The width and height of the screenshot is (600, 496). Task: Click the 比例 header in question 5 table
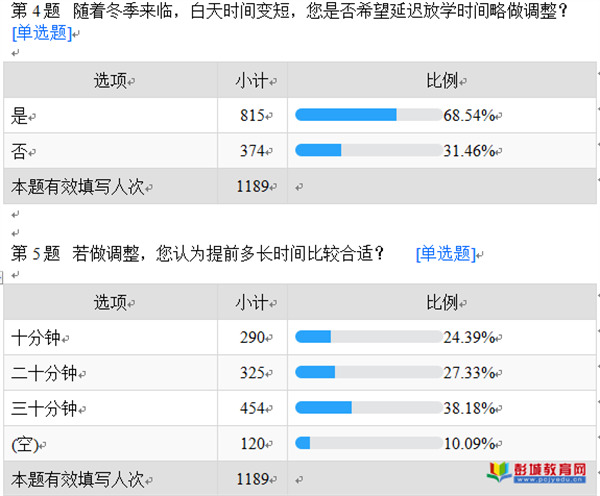442,303
